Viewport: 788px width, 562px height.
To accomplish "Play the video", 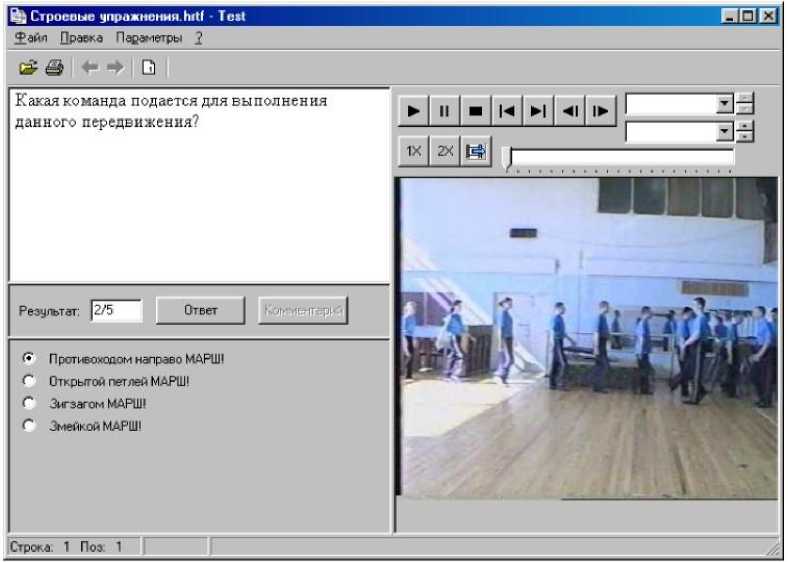I will 413,111.
